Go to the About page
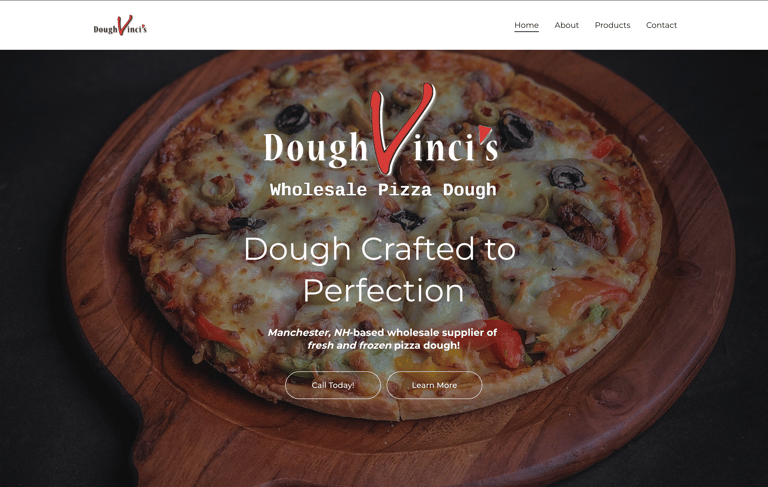The height and width of the screenshot is (487, 768). (x=566, y=25)
